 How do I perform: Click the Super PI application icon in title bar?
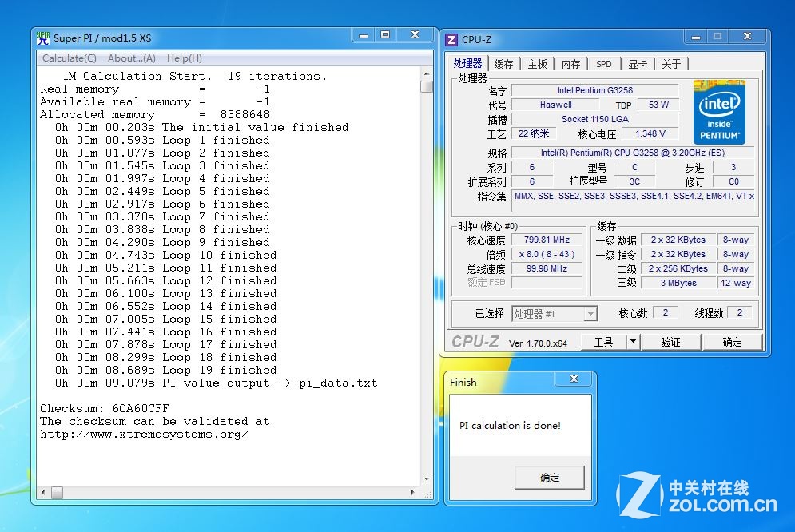[x=43, y=38]
